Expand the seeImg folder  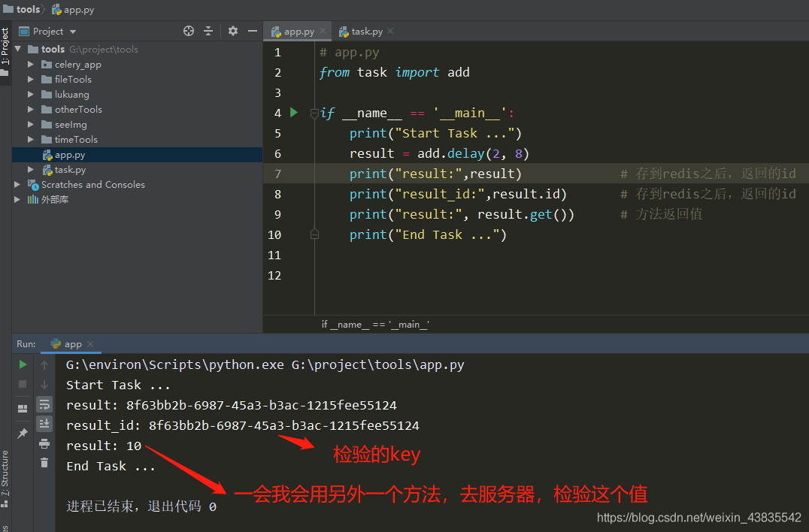click(x=30, y=125)
